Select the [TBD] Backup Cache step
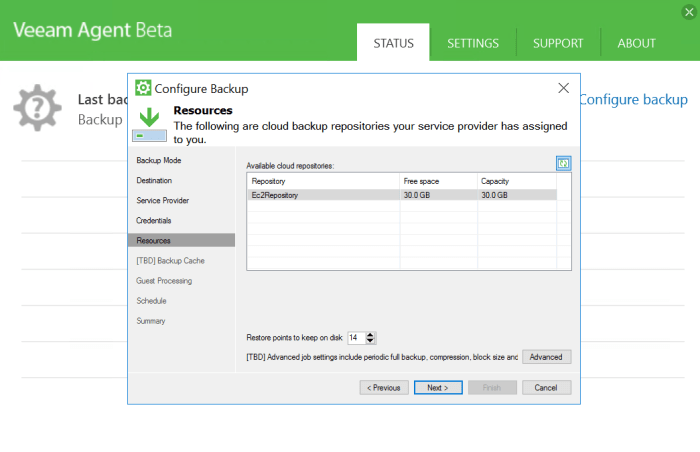 pyautogui.click(x=171, y=260)
